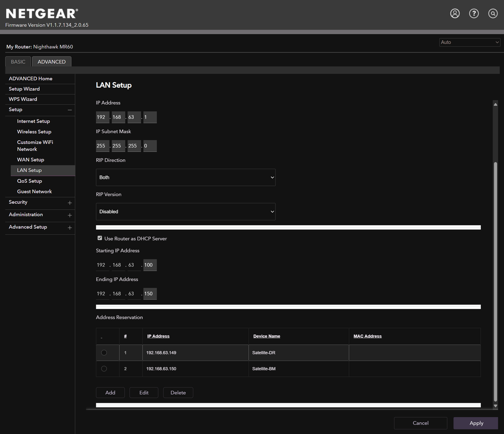Open the RIP Direction dropdown
This screenshot has height=434, width=504.
tap(186, 177)
